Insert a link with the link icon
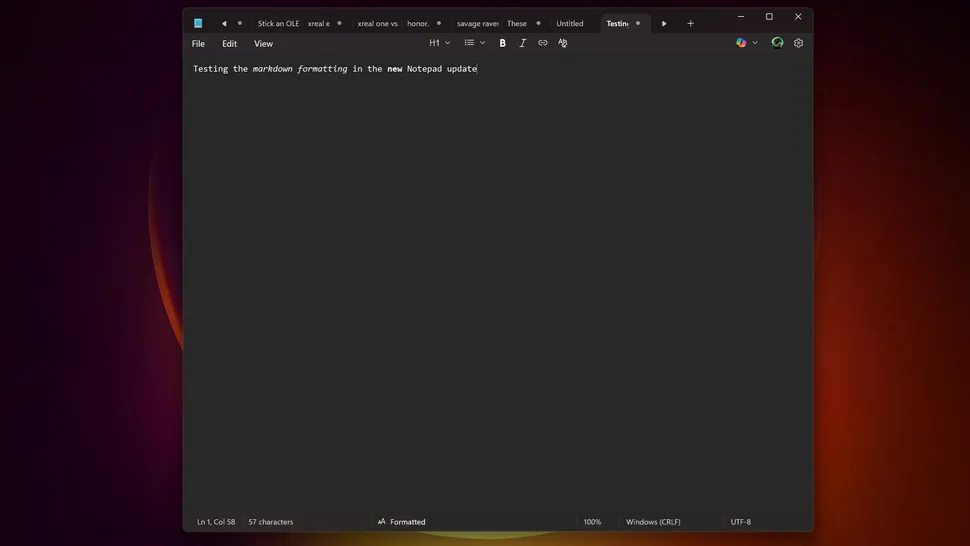970x546 pixels. pos(543,43)
